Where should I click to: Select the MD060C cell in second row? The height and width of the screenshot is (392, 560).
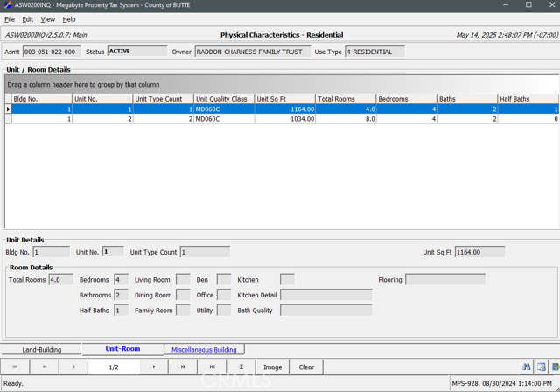click(x=224, y=119)
